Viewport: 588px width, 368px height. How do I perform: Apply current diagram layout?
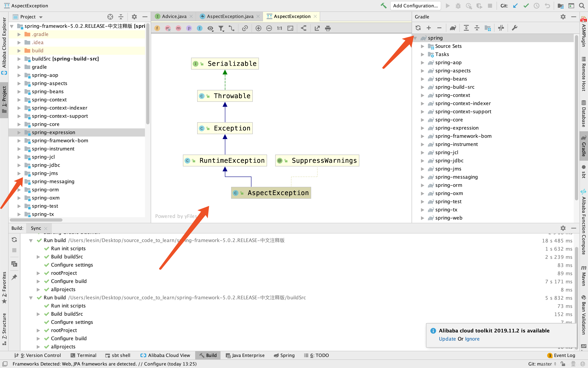point(304,28)
